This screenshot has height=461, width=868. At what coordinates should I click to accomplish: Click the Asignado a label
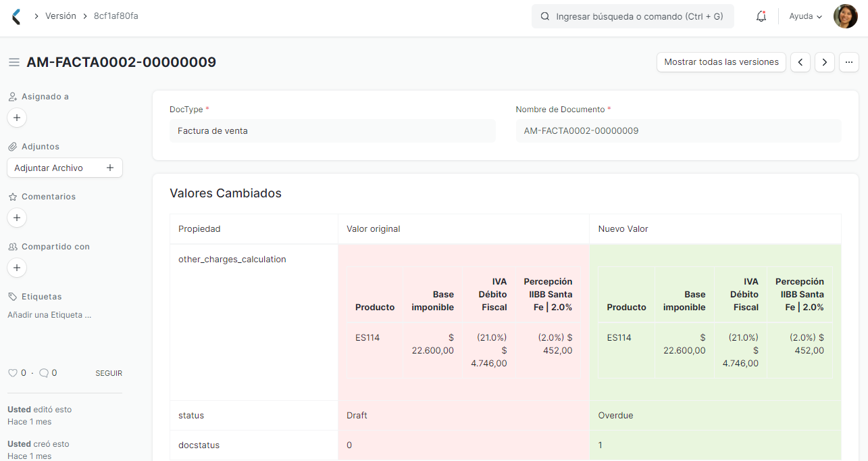pyautogui.click(x=45, y=97)
